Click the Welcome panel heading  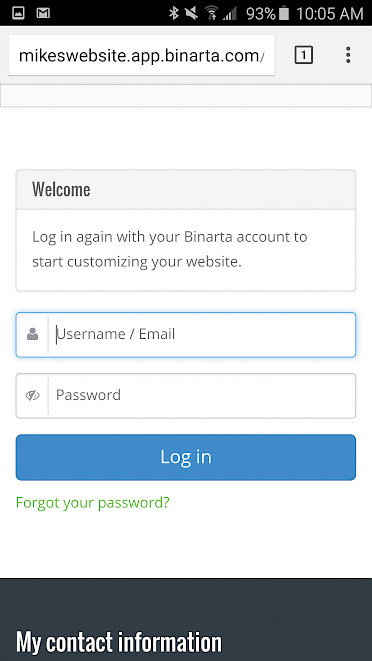61,190
